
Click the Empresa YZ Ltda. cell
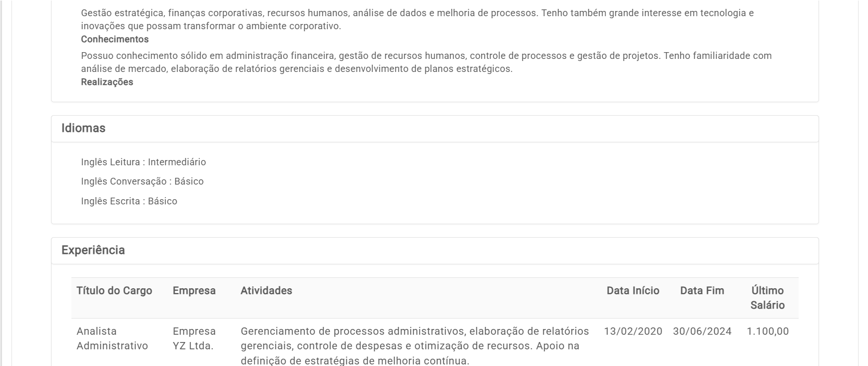(194, 338)
